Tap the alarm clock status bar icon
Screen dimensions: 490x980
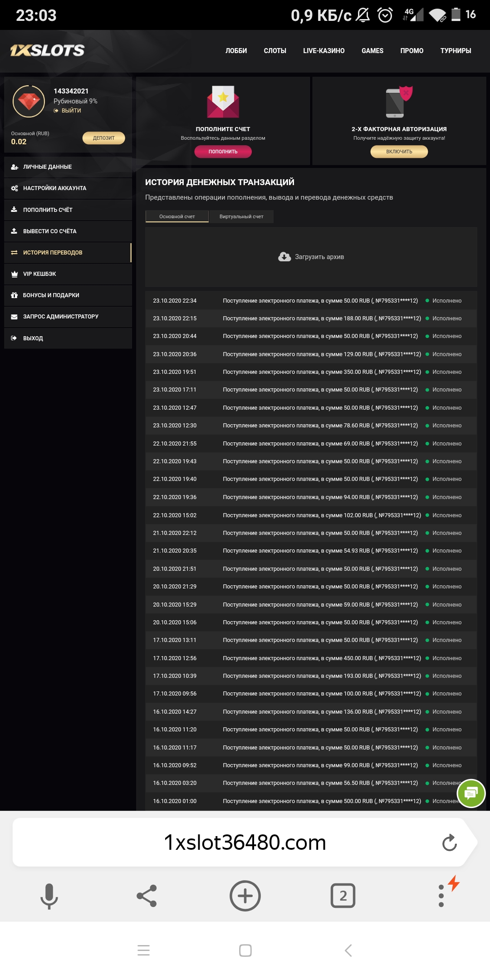385,15
